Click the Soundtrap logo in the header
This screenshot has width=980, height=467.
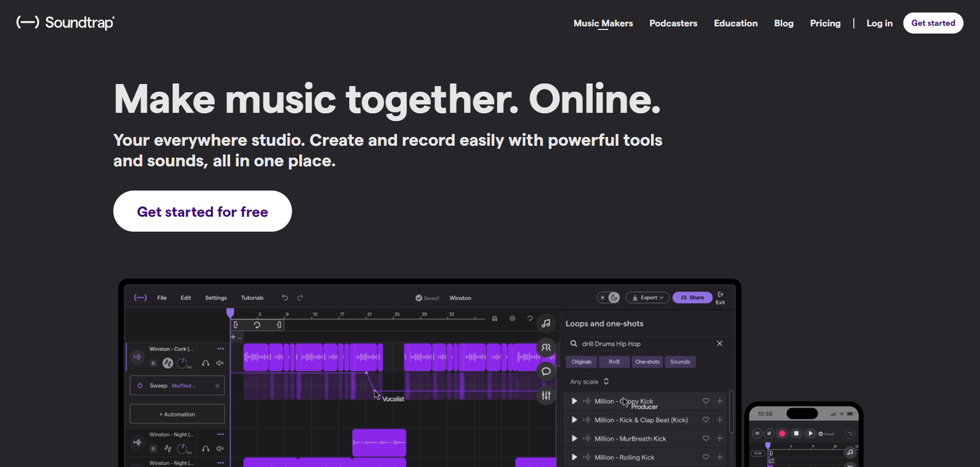coord(66,23)
